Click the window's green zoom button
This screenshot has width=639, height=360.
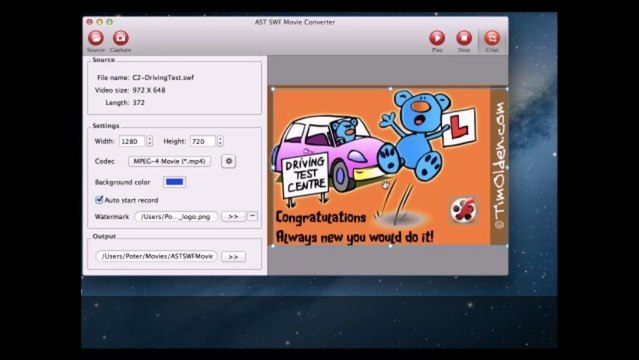[x=110, y=22]
